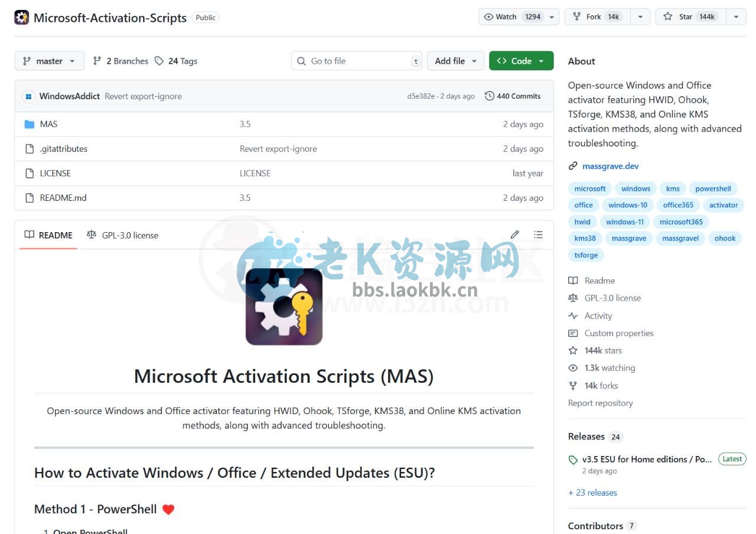This screenshot has height=534, width=756.
Task: Click the file icon beside .gitattributes
Action: [30, 149]
